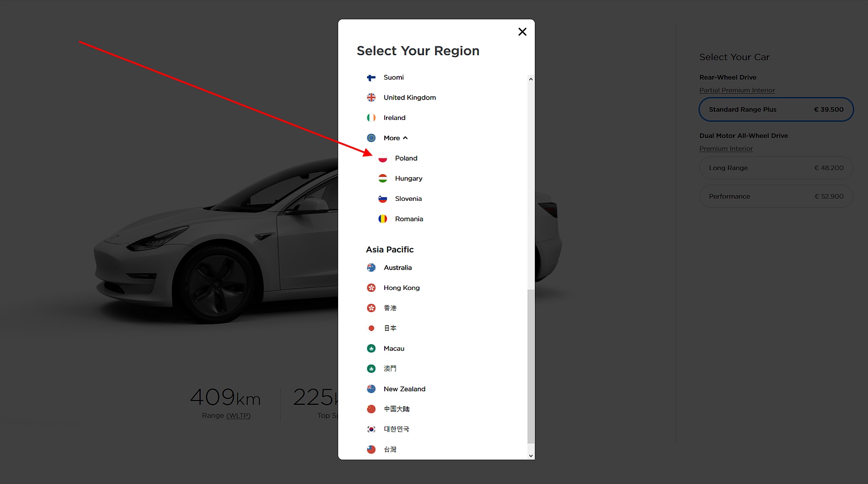Click the Romania flag icon
This screenshot has height=484, width=868.
[x=382, y=219]
